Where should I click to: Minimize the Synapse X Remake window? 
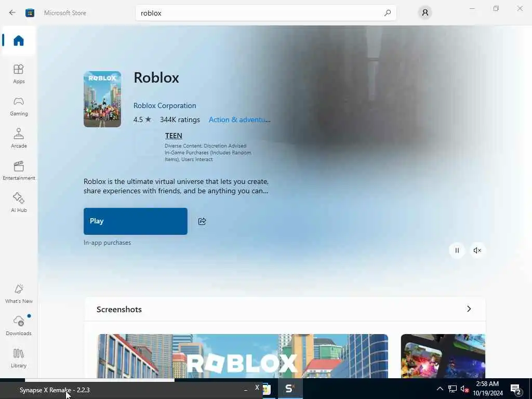click(246, 390)
